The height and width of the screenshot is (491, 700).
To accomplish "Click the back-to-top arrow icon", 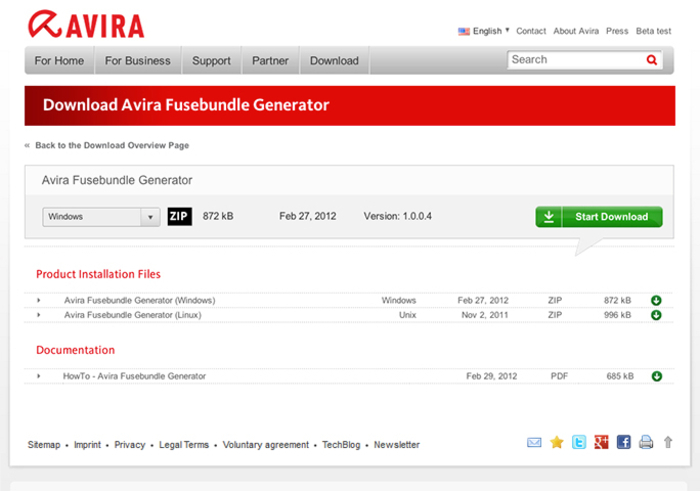I will click(668, 442).
